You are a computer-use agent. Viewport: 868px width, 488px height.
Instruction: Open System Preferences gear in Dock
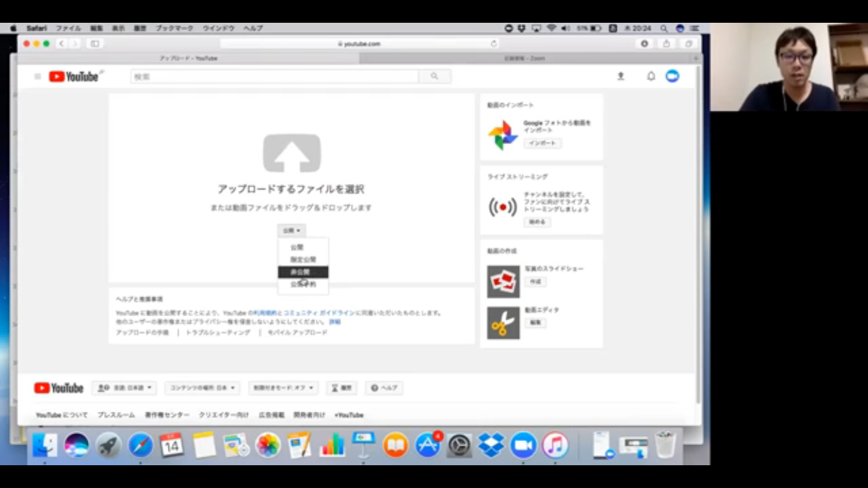(459, 446)
